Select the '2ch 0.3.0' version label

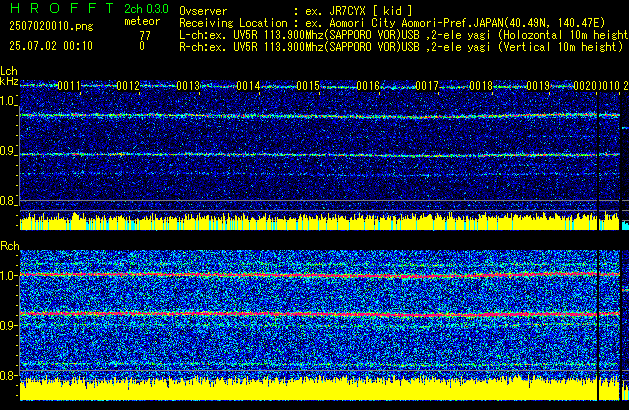click(146, 9)
